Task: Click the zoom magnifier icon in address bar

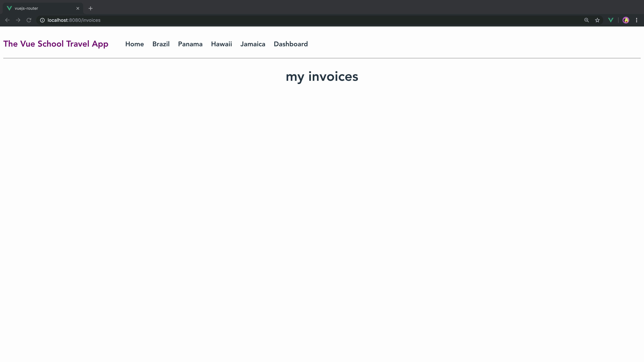Action: click(x=586, y=20)
